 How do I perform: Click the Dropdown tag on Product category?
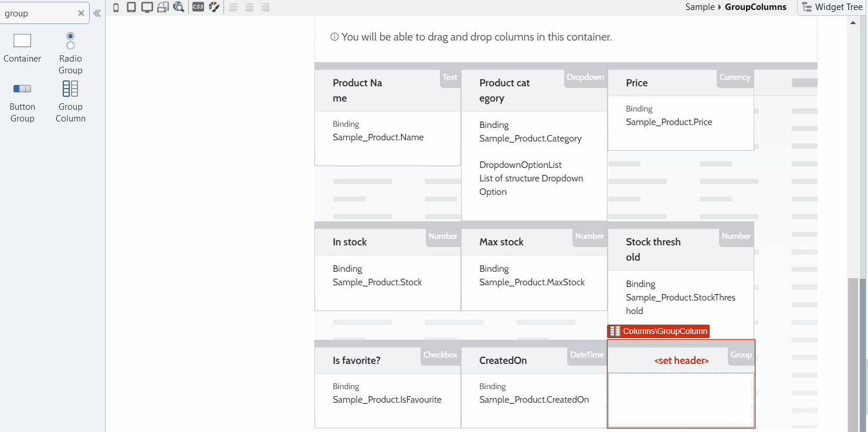585,77
